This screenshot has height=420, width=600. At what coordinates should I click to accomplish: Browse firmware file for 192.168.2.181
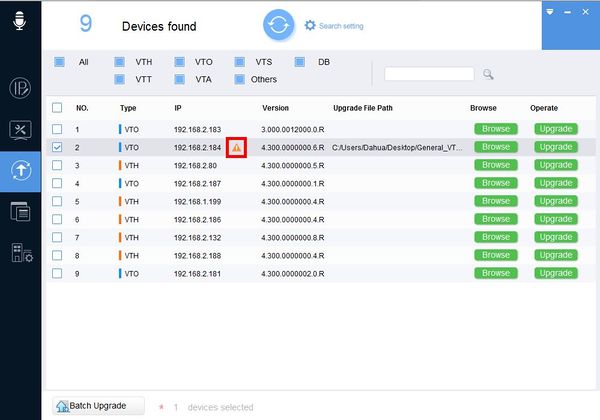point(496,273)
